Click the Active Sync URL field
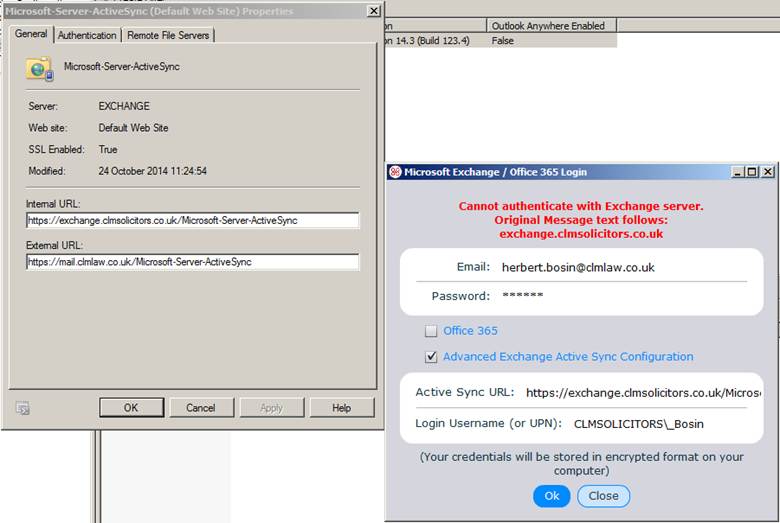This screenshot has width=780, height=523. pyautogui.click(x=643, y=393)
